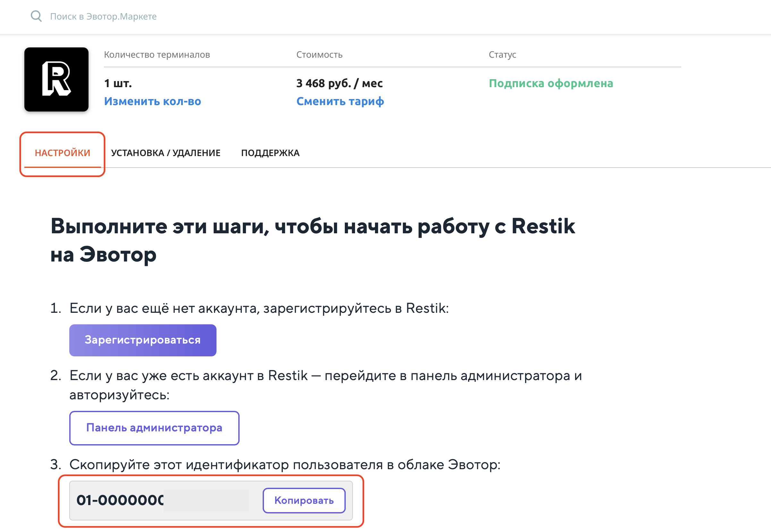This screenshot has height=532, width=771.
Task: Switch to the УСТАНОВКА / УДАЛЕНИЕ tab
Action: (166, 153)
